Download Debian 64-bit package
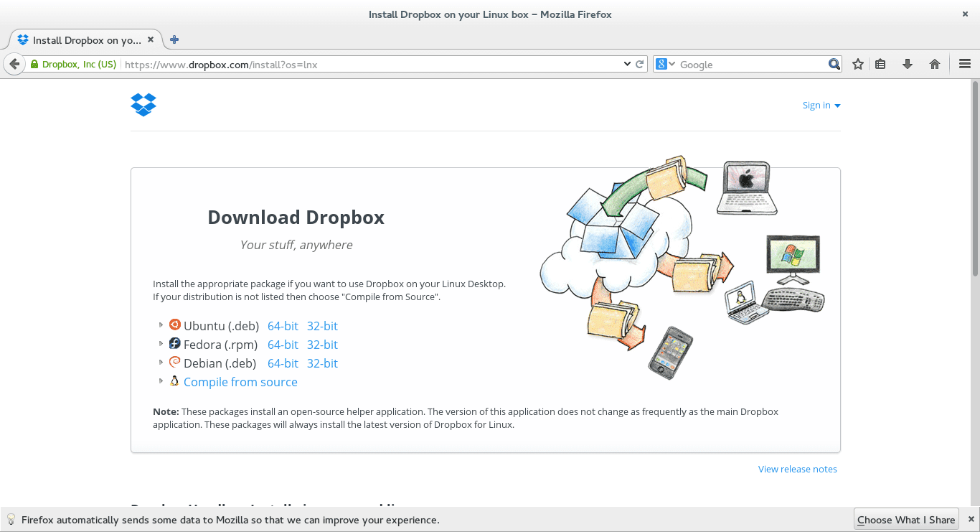Screen dimensions: 980x532 point(283,363)
